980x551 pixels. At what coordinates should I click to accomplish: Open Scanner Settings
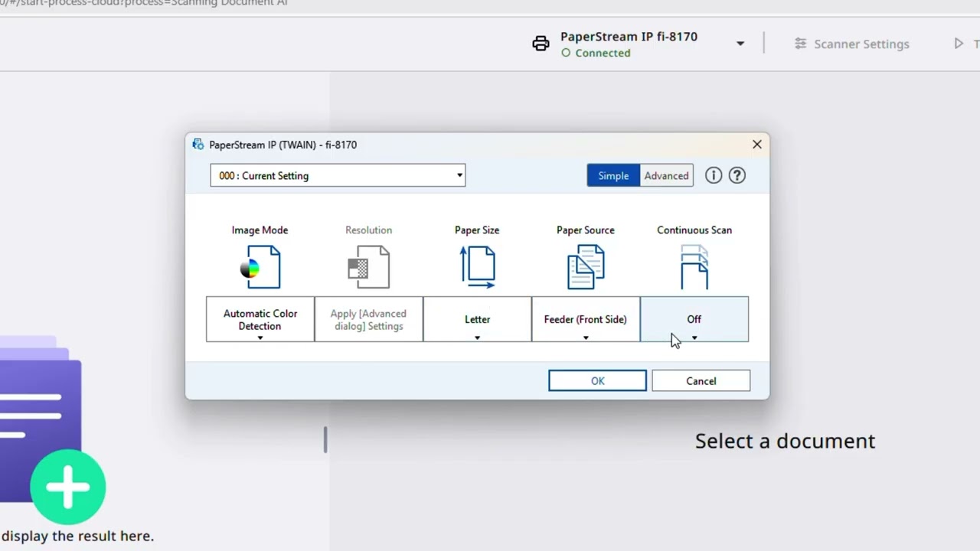pyautogui.click(x=851, y=44)
